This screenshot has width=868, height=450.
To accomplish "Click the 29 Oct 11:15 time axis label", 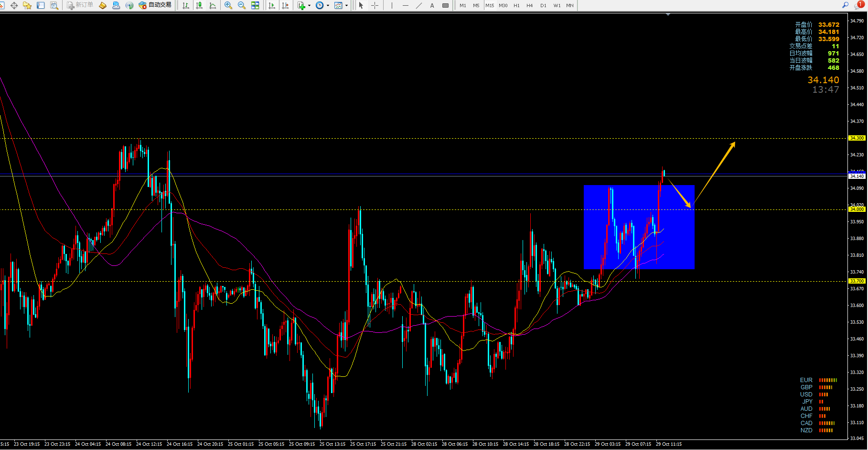I will point(668,444).
